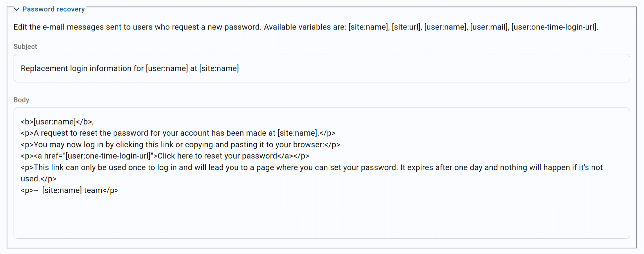Click the chevron beside Password recovery
The image size is (644, 254).
[x=17, y=9]
